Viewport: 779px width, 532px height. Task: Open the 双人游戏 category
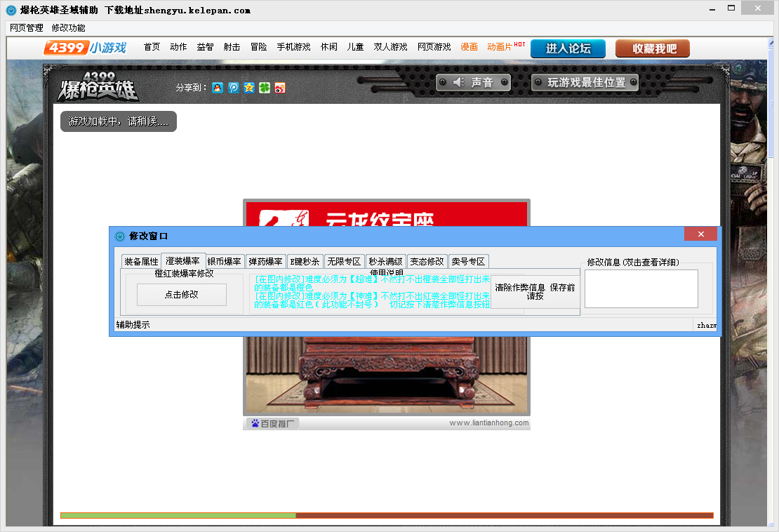[390, 47]
